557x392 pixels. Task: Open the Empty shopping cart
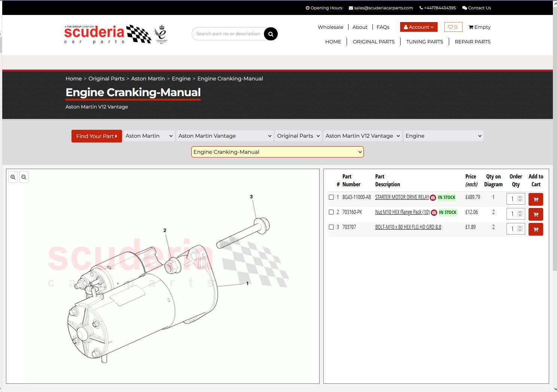tap(480, 27)
